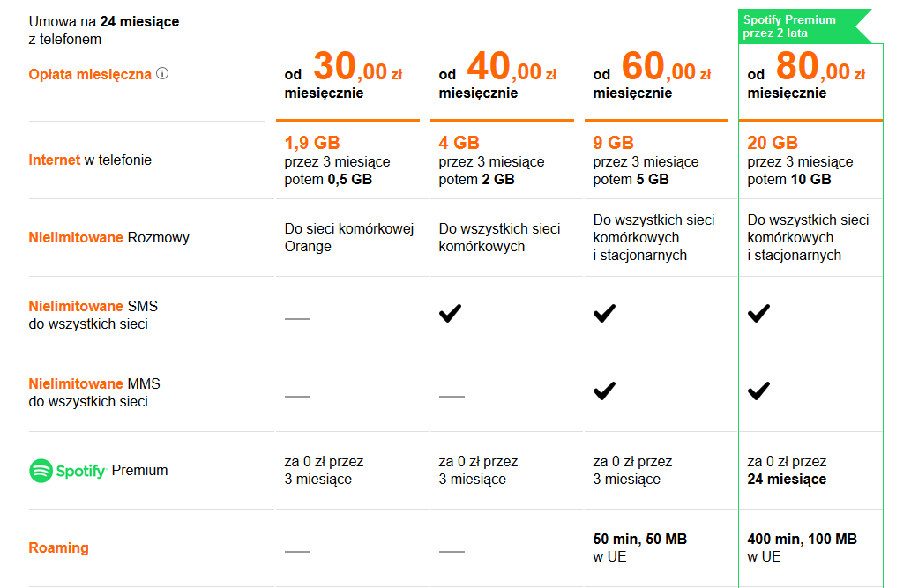Click the Opłata miesięczna label
The height and width of the screenshot is (588, 911).
[x=90, y=74]
